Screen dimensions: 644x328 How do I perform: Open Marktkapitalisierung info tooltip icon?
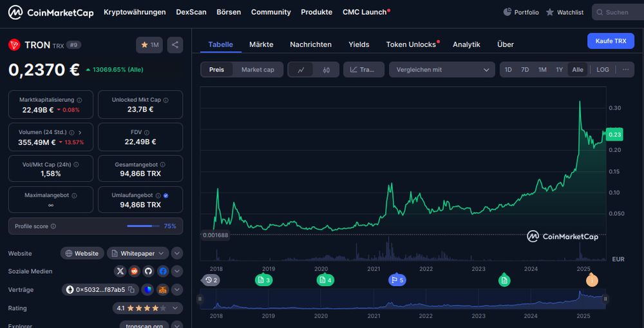(x=79, y=100)
